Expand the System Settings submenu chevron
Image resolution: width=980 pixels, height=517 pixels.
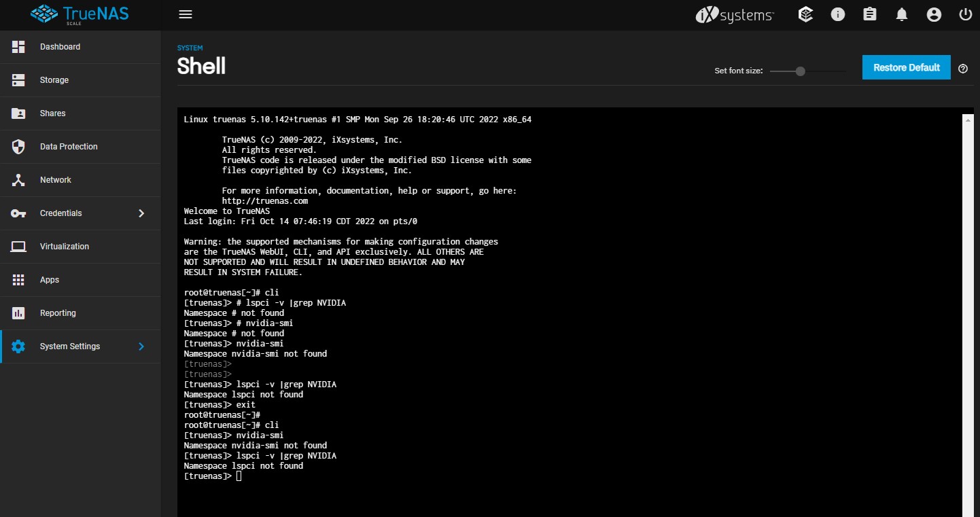point(141,346)
